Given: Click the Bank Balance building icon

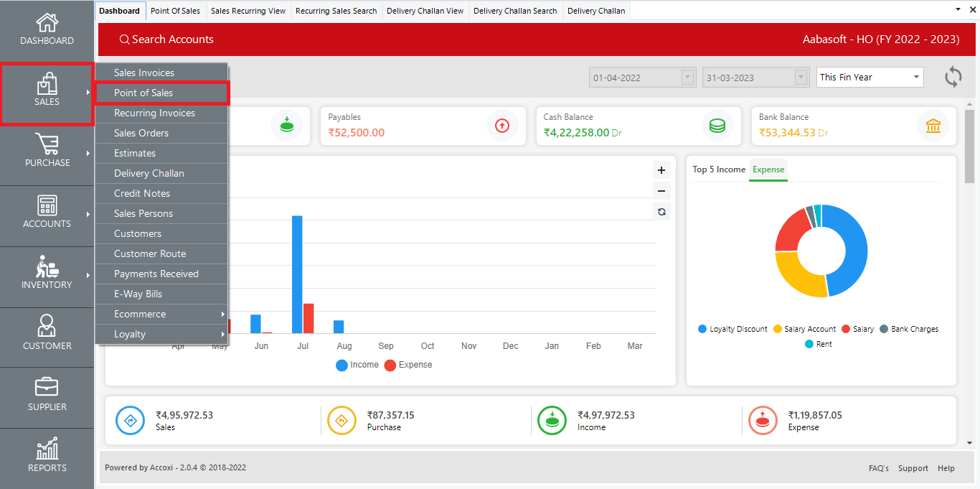Looking at the screenshot, I should pos(933,126).
